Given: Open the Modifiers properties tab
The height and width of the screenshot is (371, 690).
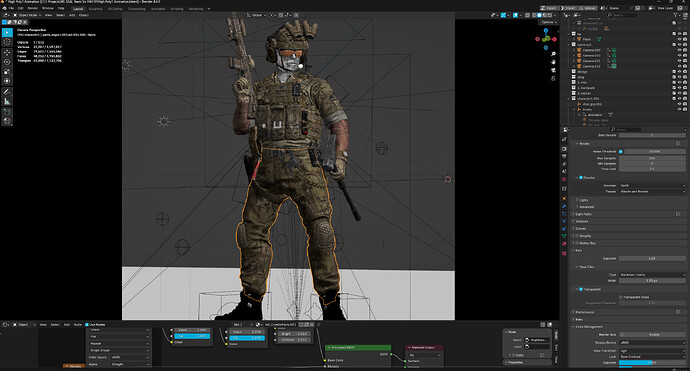Looking at the screenshot, I should tap(564, 206).
